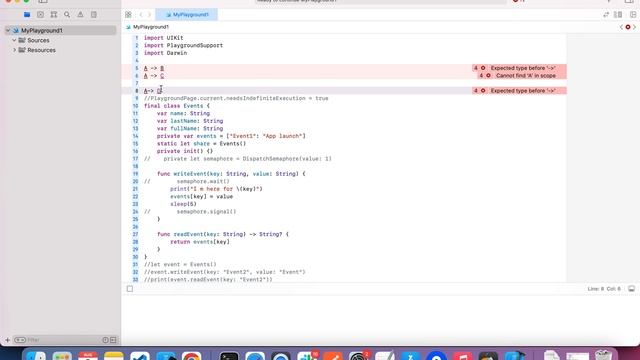Click the Line 8 Col 6 indicator
Viewport: 640px width, 360px height.
click(604, 289)
